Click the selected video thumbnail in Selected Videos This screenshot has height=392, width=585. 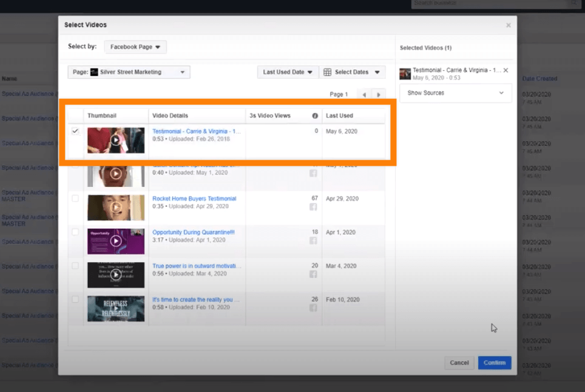405,74
